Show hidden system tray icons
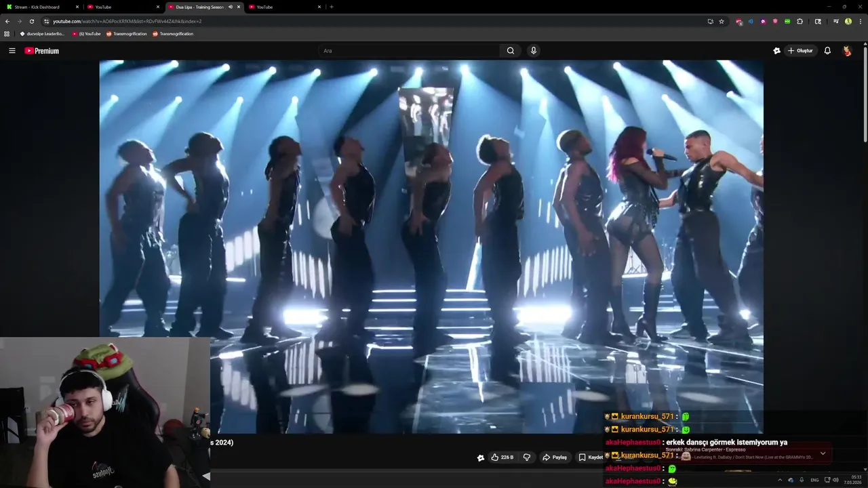Viewport: 868px width, 488px height. click(780, 480)
